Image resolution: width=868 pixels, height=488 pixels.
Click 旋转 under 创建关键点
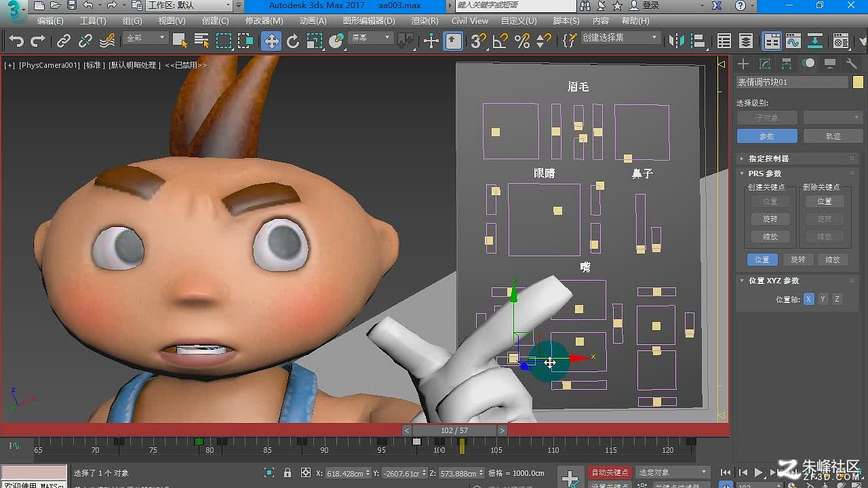pyautogui.click(x=770, y=219)
